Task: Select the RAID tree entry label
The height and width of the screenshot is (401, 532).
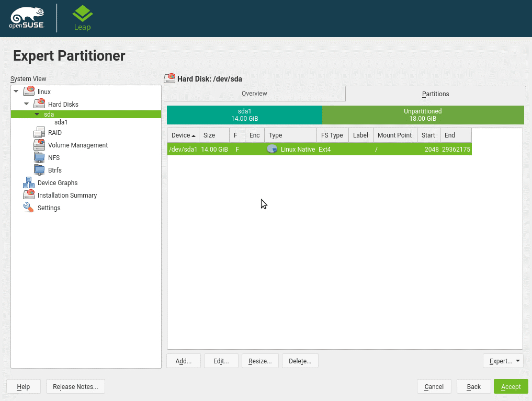Action: 55,133
